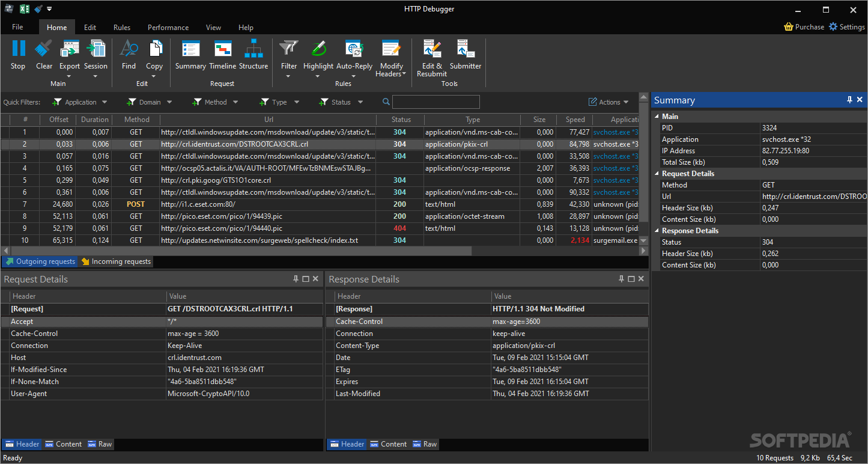Viewport: 868px width, 464px height.
Task: Collapse the Main section in Summary
Action: (657, 117)
